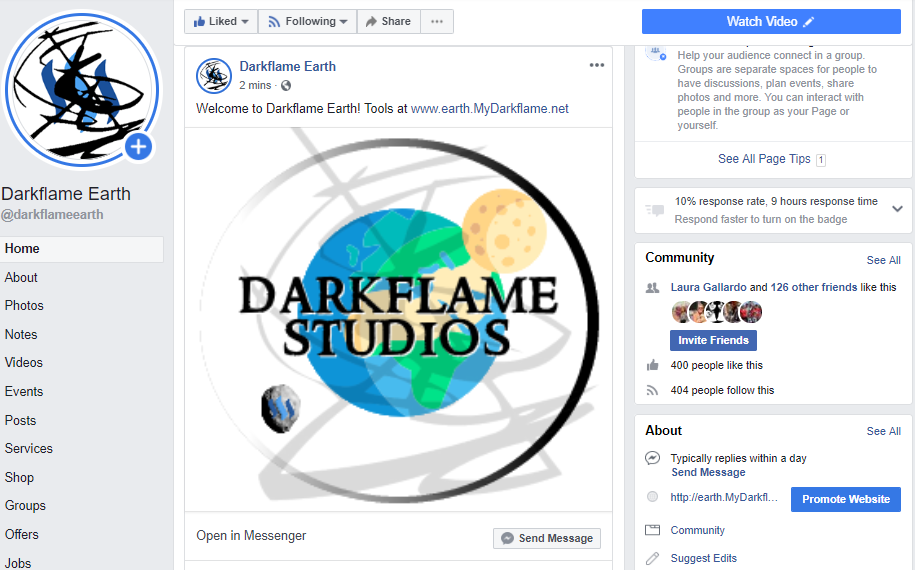This screenshot has width=915, height=570.
Task: Expand the response rate panel chevron
Action: click(897, 209)
